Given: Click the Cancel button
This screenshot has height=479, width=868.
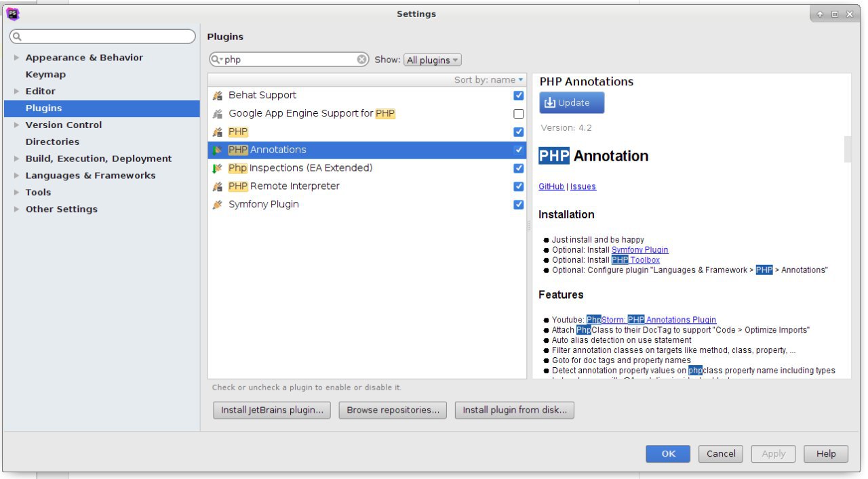Looking at the screenshot, I should click(x=721, y=454).
